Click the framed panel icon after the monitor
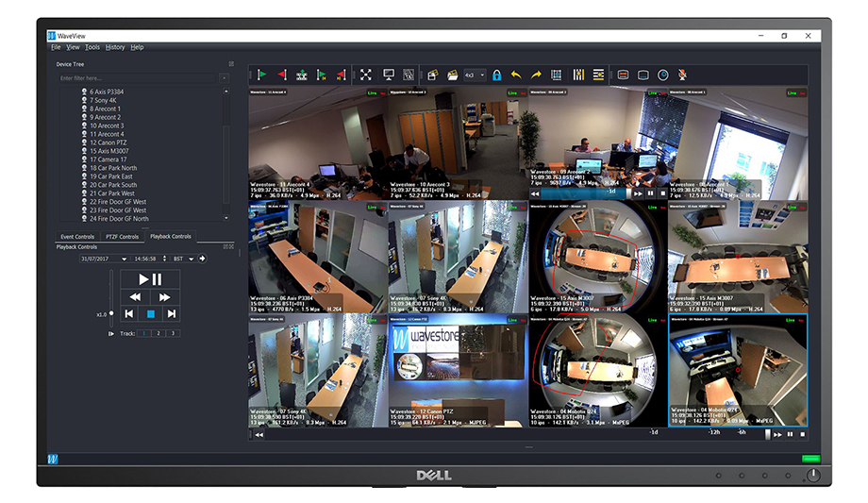Screen dimensions: 868x503 [x=409, y=75]
